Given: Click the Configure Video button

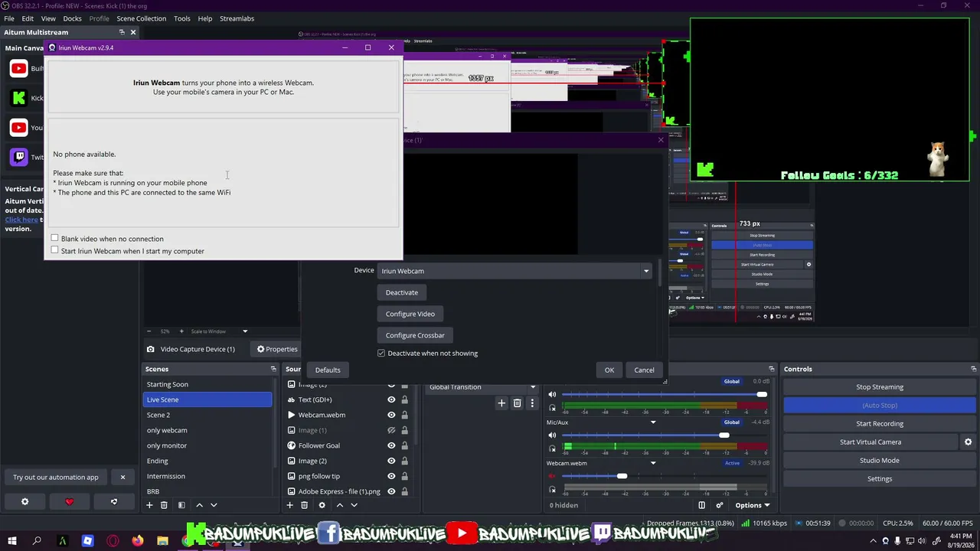Looking at the screenshot, I should [410, 314].
